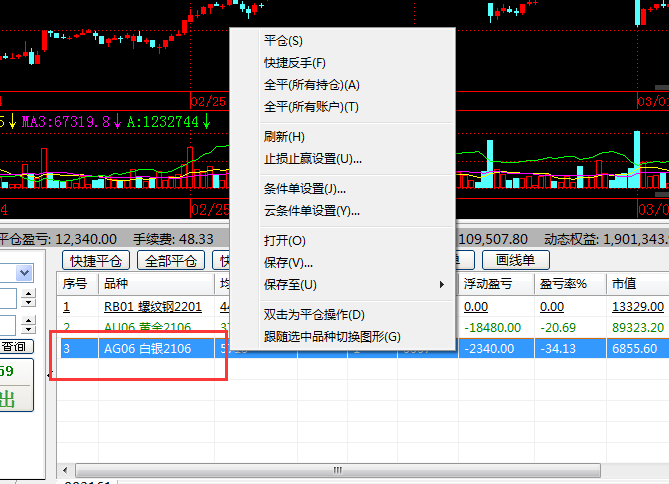Click the 全部平仓 button
Screen dimensions: 669x484
pyautogui.click(x=171, y=260)
